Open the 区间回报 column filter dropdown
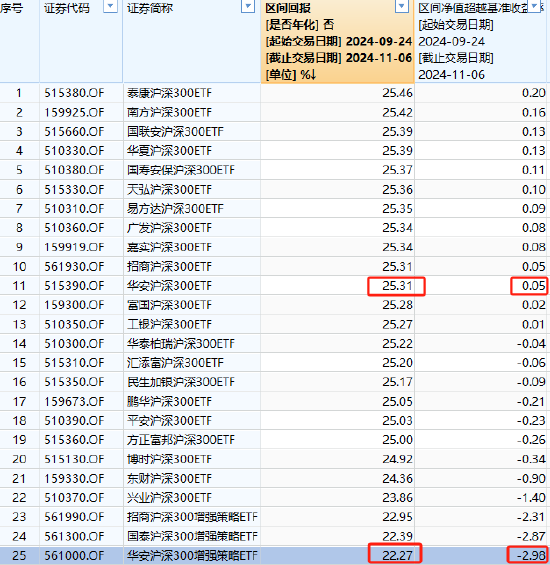 click(402, 6)
